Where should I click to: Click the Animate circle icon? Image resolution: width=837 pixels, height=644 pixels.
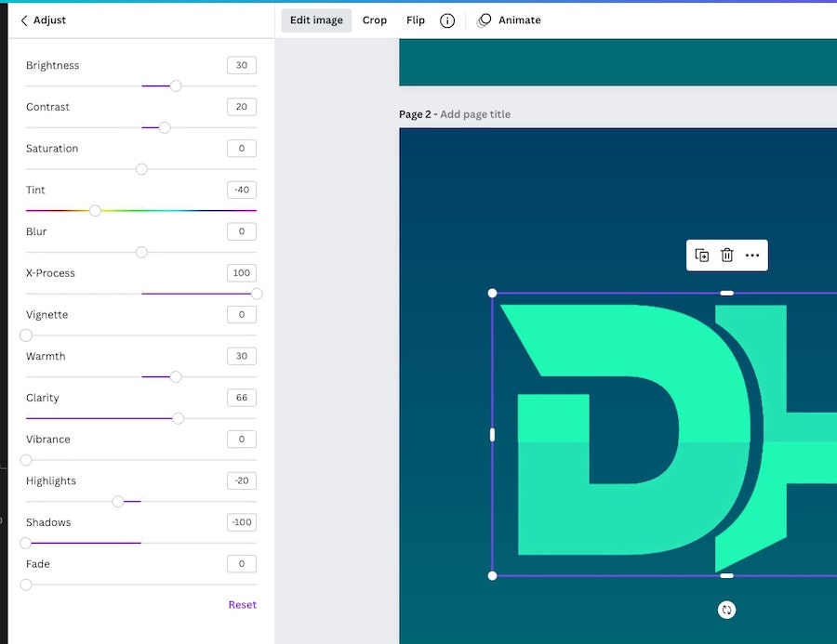(485, 20)
